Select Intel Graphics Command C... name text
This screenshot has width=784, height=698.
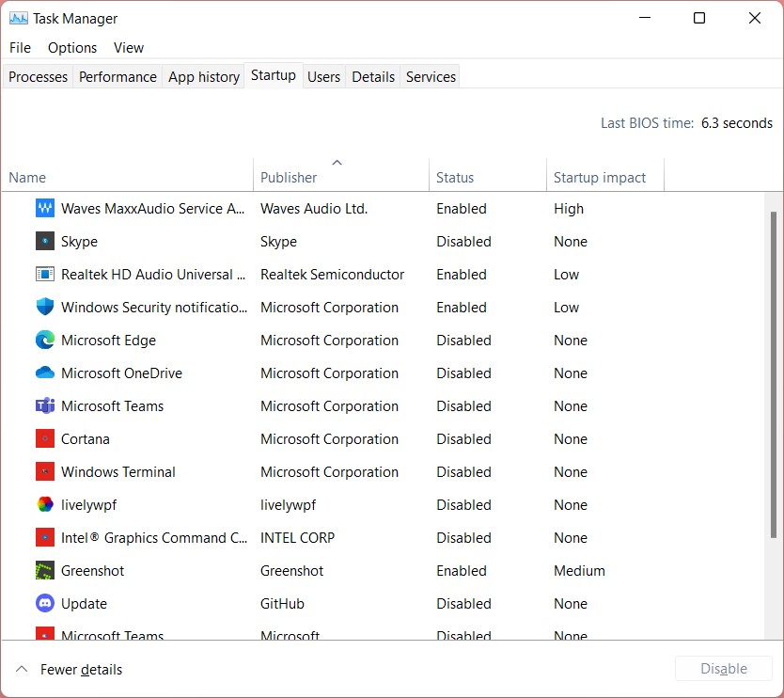point(154,538)
